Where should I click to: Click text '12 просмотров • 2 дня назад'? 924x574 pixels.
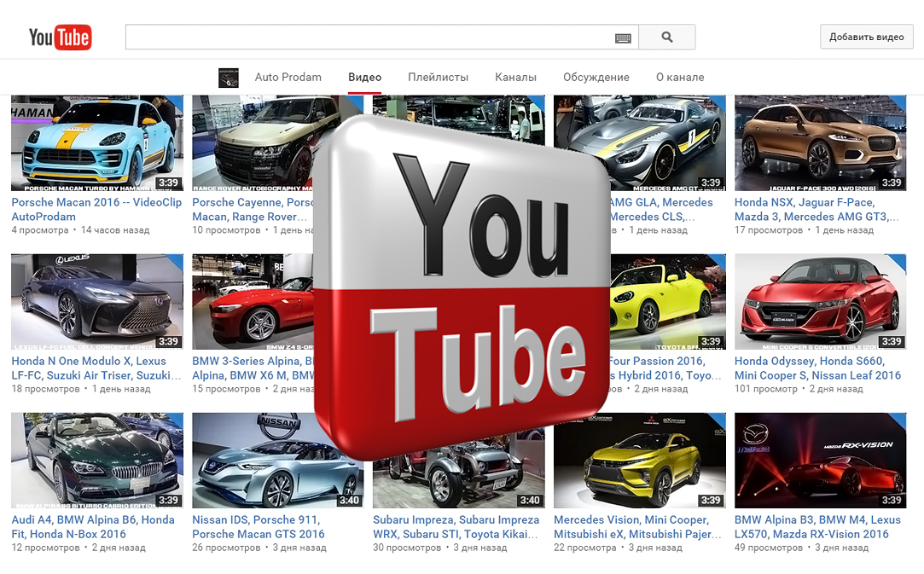[x=78, y=547]
